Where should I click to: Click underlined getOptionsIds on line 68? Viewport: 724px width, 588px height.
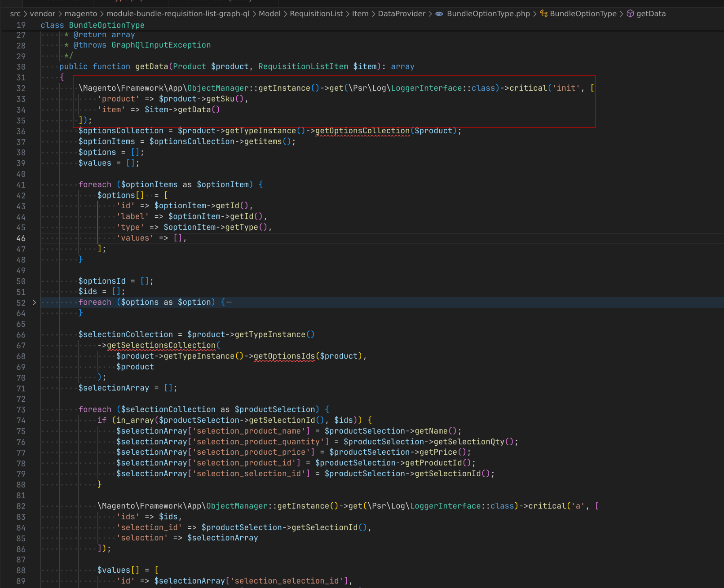(x=284, y=356)
